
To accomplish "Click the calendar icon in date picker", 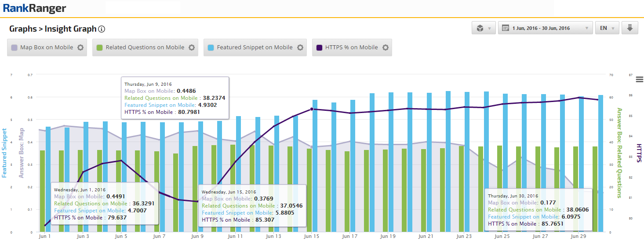I will (x=505, y=28).
